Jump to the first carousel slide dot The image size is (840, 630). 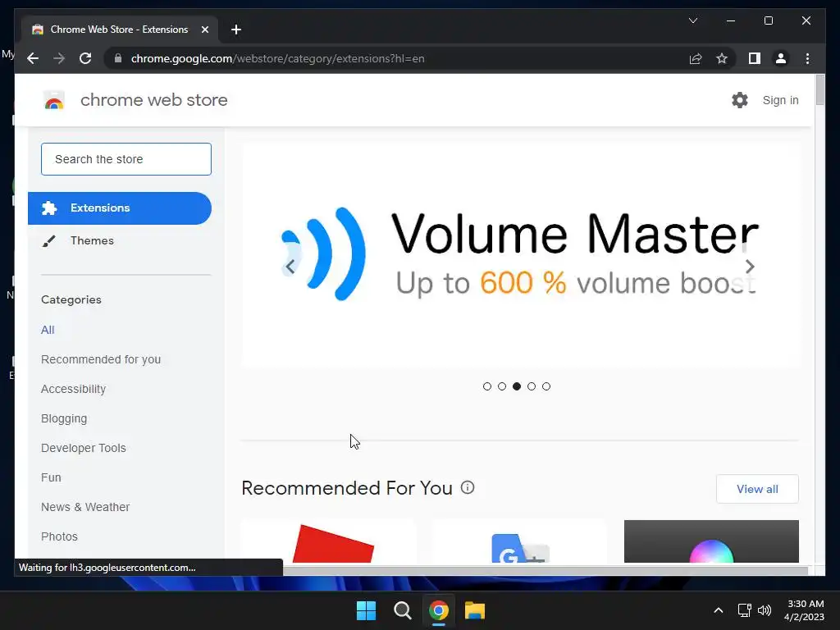(487, 386)
